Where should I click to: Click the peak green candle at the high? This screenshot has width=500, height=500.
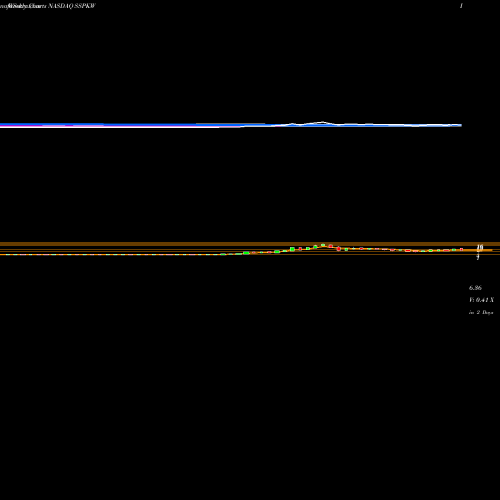tap(323, 245)
